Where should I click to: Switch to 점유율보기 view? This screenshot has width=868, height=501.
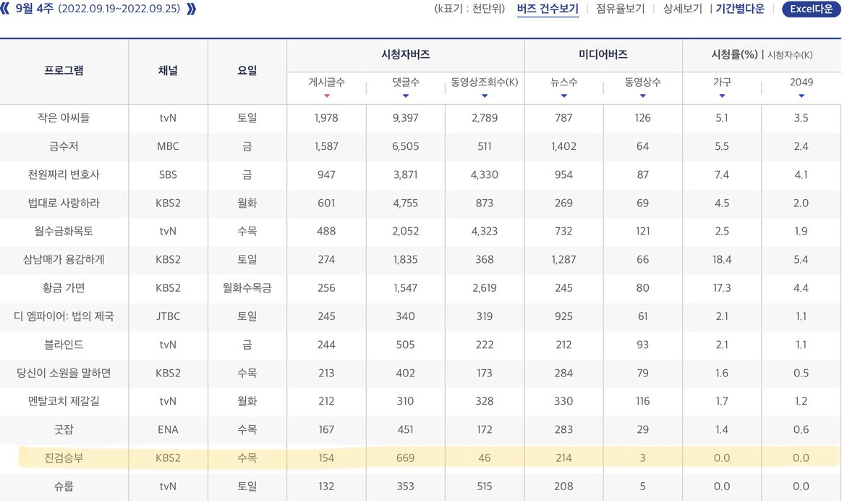620,9
